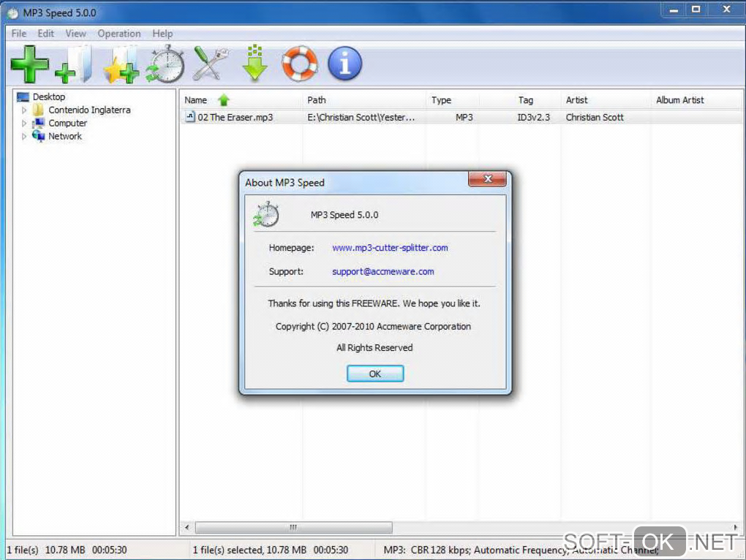
Task: Expand the Computer tree node
Action: coord(24,123)
